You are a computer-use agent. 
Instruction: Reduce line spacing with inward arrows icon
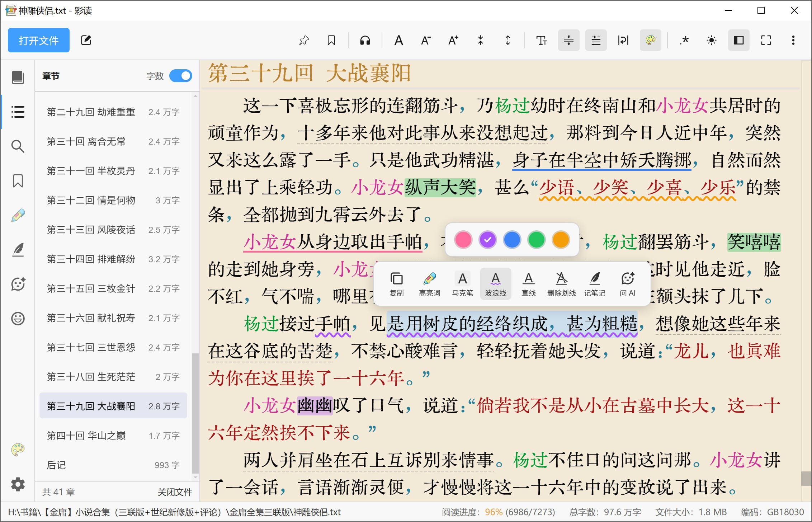(481, 40)
